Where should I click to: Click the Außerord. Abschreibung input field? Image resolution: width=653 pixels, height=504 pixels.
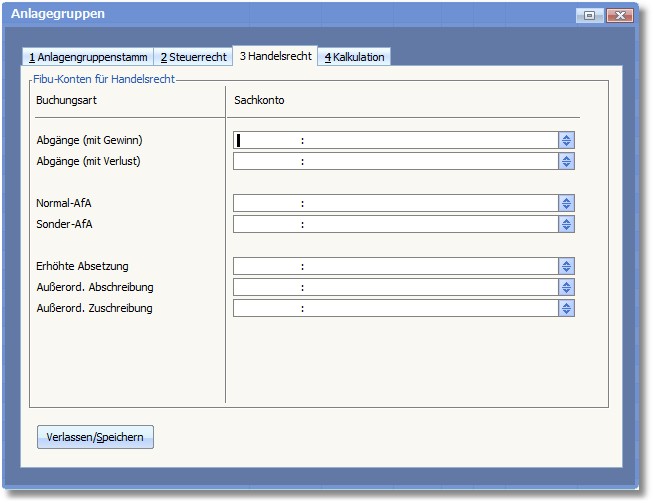[x=395, y=287]
